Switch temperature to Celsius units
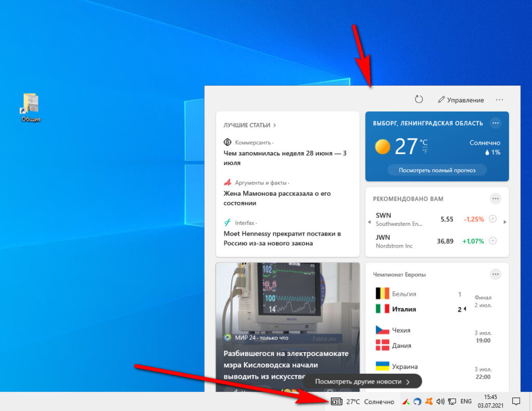The width and height of the screenshot is (532, 411). [x=423, y=142]
